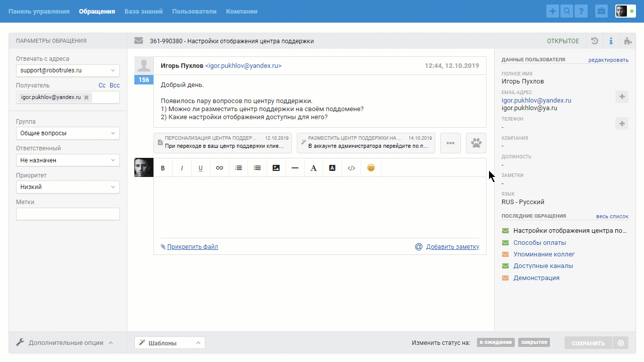Click the 'Сохранить' button

pyautogui.click(x=588, y=343)
